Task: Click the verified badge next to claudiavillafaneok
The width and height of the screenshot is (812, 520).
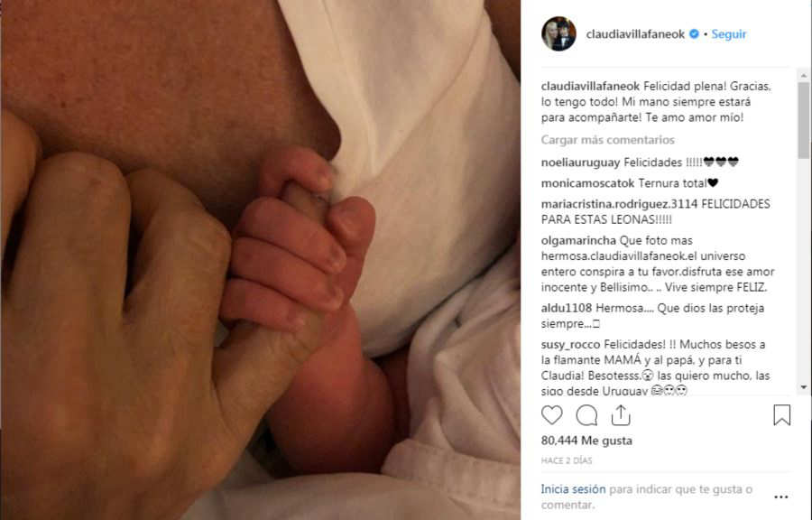Action: coord(694,34)
